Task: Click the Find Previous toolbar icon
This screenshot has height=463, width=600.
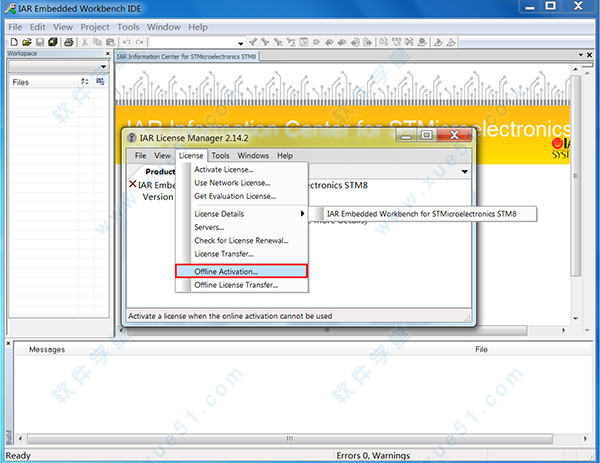Action: pyautogui.click(x=253, y=42)
